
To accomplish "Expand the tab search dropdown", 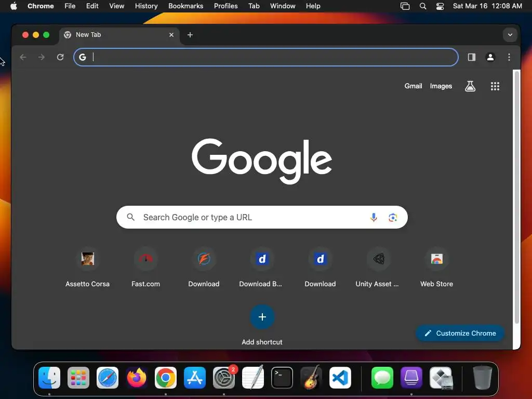I will (510, 35).
